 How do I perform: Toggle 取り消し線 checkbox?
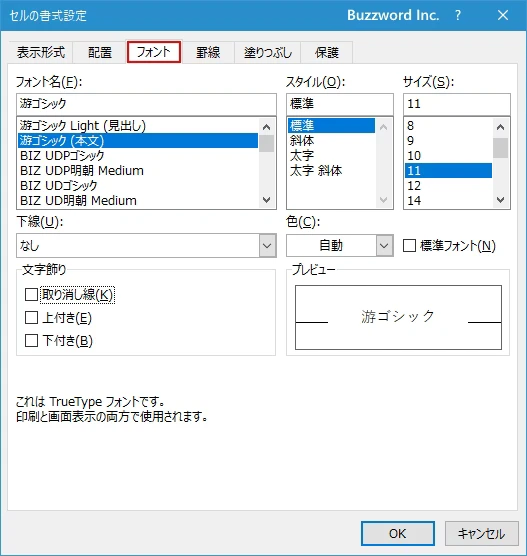click(x=31, y=294)
